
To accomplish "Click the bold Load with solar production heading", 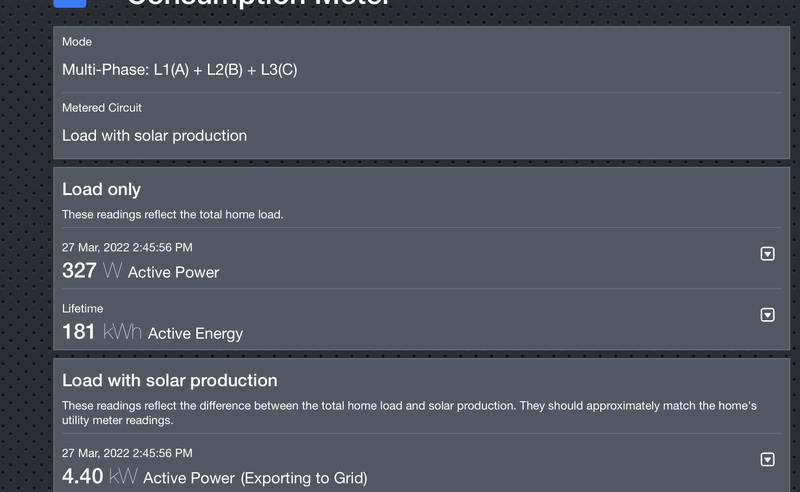I will (169, 380).
